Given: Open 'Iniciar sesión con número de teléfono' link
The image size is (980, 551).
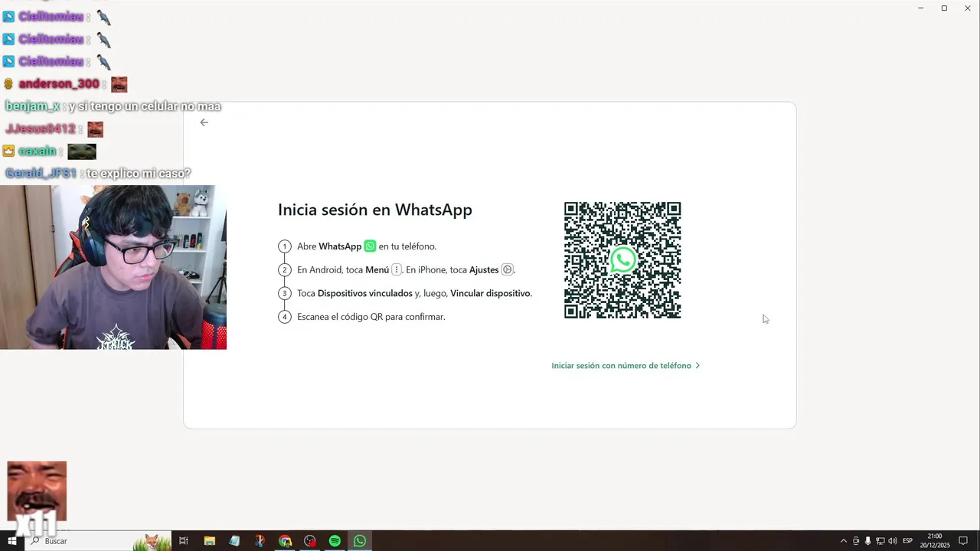Looking at the screenshot, I should (x=626, y=366).
